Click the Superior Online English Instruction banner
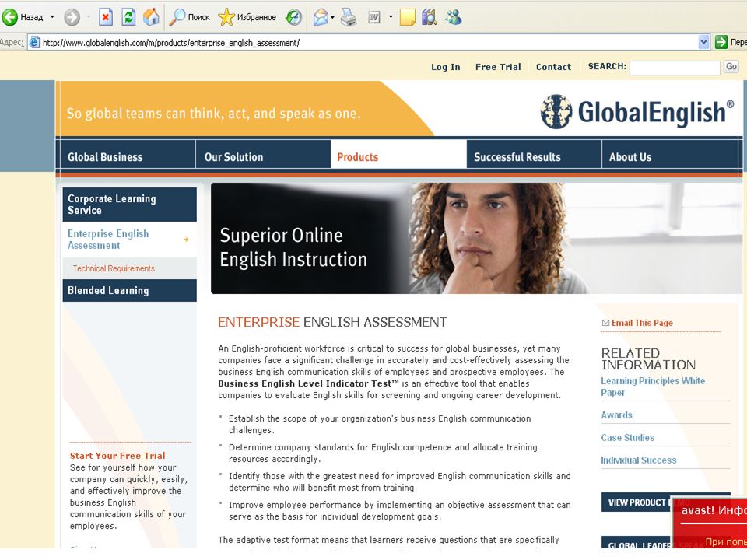Screen dimensions: 747x560 tap(476, 238)
